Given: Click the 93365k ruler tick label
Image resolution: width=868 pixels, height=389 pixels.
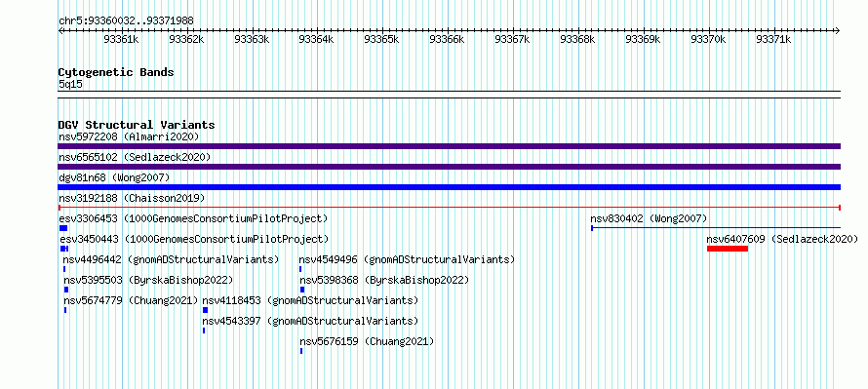Looking at the screenshot, I should click(381, 39).
